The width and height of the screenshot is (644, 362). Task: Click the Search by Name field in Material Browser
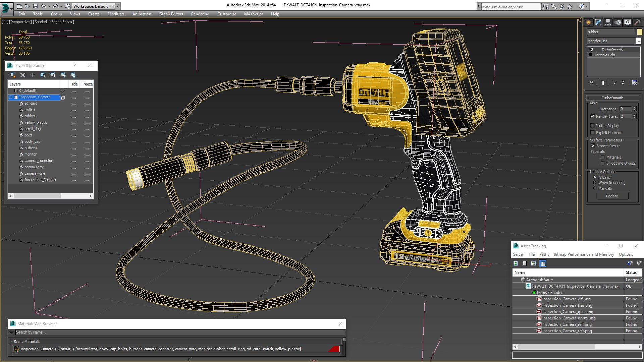(x=180, y=332)
